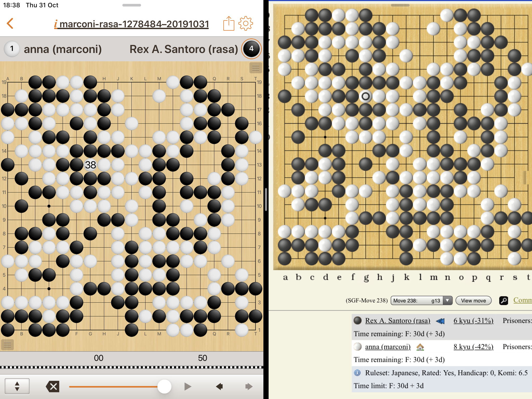Open anna (marconi) profile link
Viewport: 532px width, 399px height.
(388, 347)
